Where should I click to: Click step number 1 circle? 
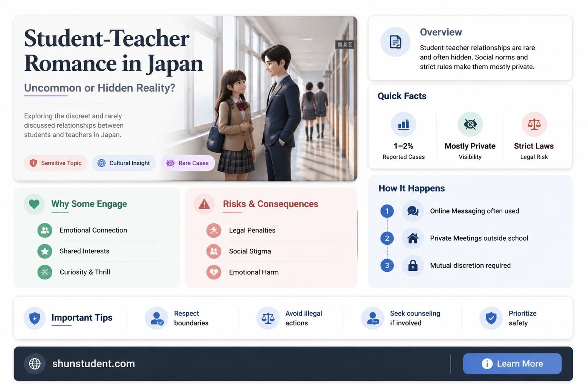point(387,211)
